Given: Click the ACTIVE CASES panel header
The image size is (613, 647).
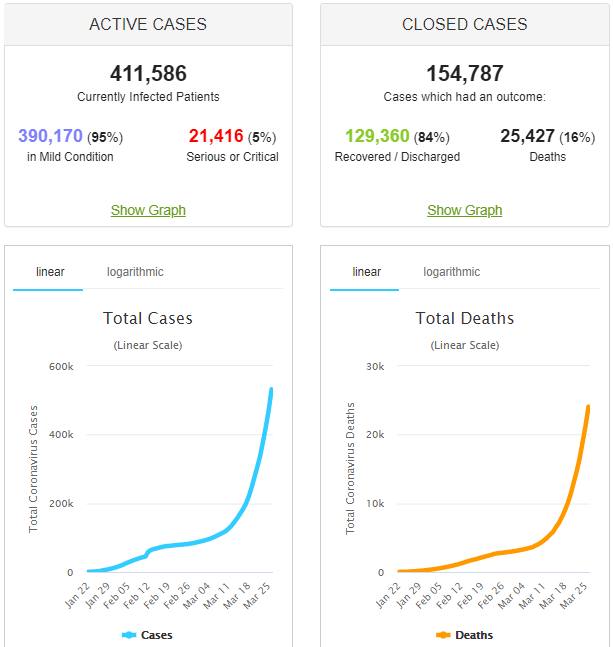Looking at the screenshot, I should tap(148, 24).
